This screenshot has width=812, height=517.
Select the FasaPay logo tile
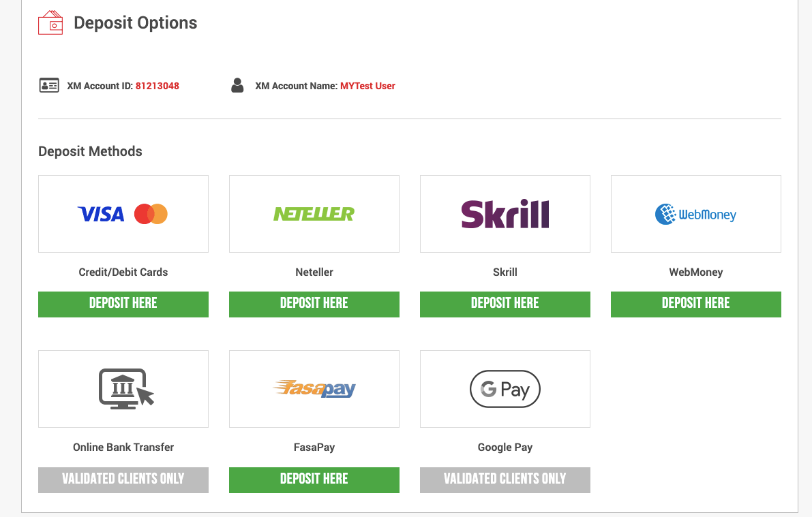pyautogui.click(x=314, y=389)
